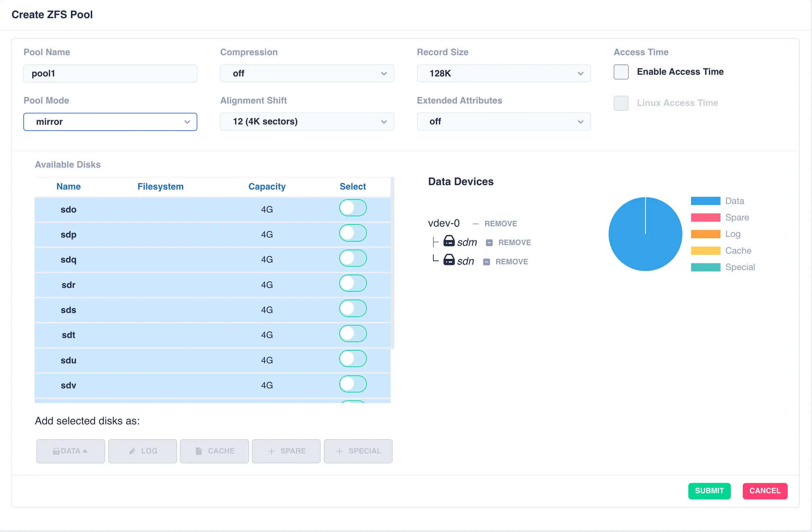Screen dimensions: 812x532
Task: Open the Record Size dropdown
Action: 504,73
